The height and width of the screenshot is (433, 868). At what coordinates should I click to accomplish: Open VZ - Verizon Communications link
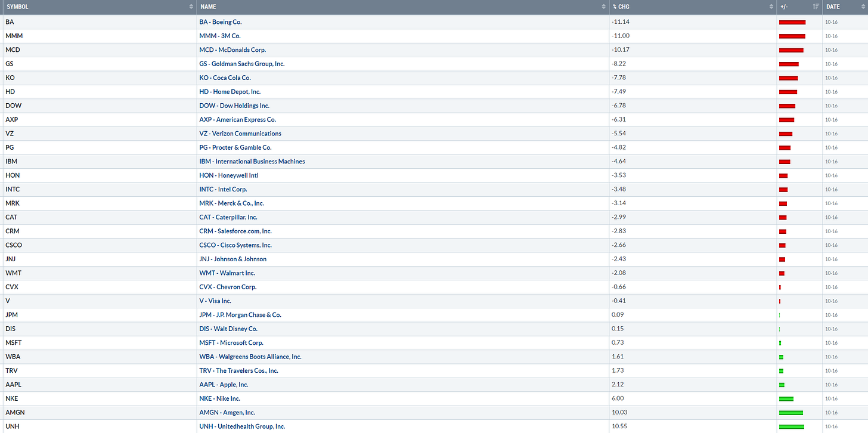pos(240,134)
